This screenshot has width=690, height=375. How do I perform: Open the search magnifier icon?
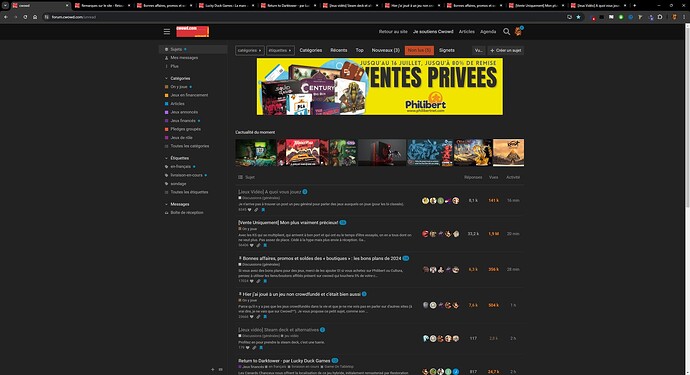[506, 32]
